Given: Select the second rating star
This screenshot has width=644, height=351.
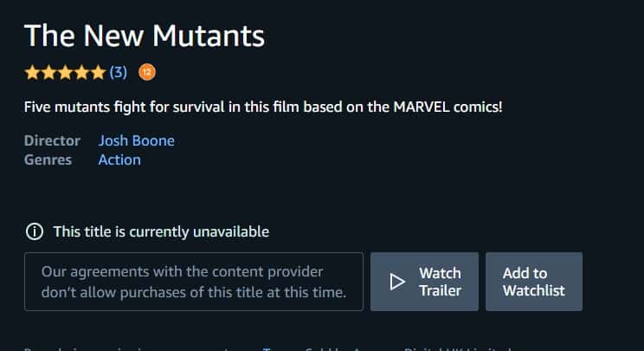Looking at the screenshot, I should point(48,73).
